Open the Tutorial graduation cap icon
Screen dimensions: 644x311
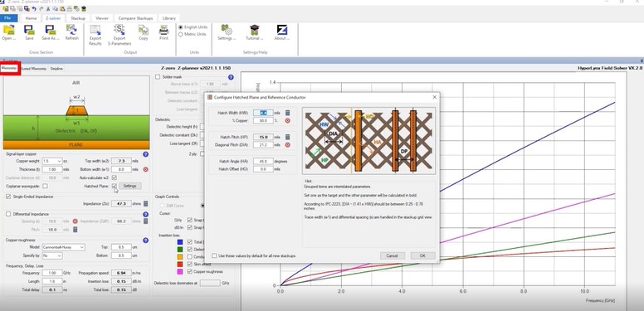click(254, 30)
